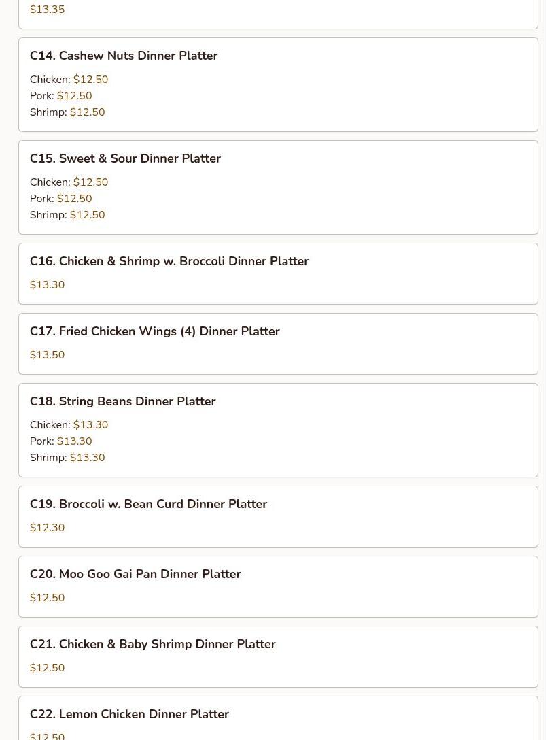Click the $13.50 price for Fried Chicken Wings
This screenshot has height=740, width=560.
[x=47, y=355]
